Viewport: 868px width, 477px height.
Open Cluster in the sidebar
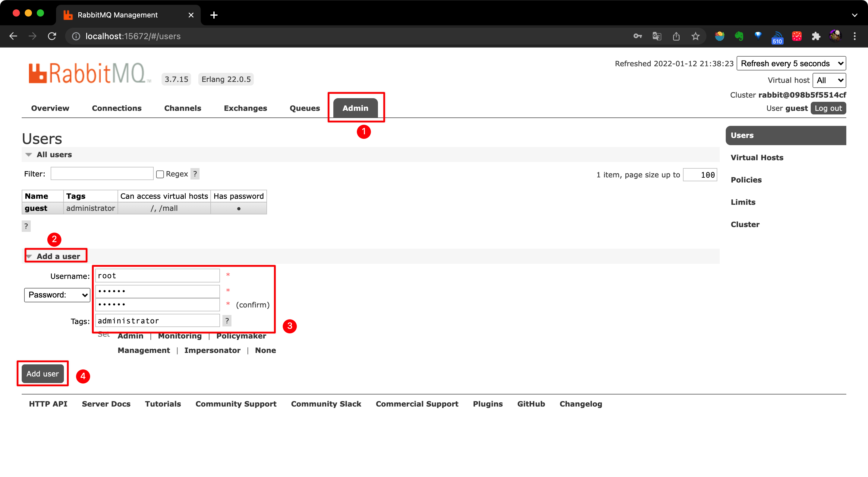pos(745,224)
